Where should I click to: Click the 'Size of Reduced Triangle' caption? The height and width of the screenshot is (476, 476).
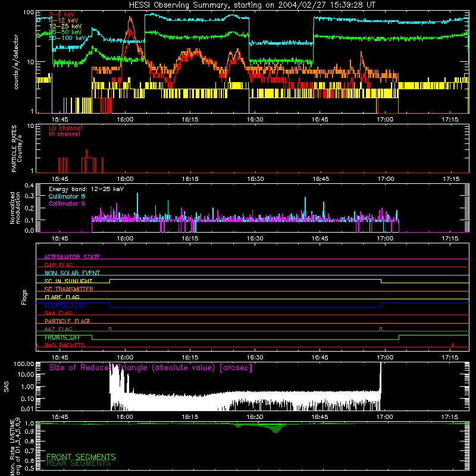tap(151, 368)
